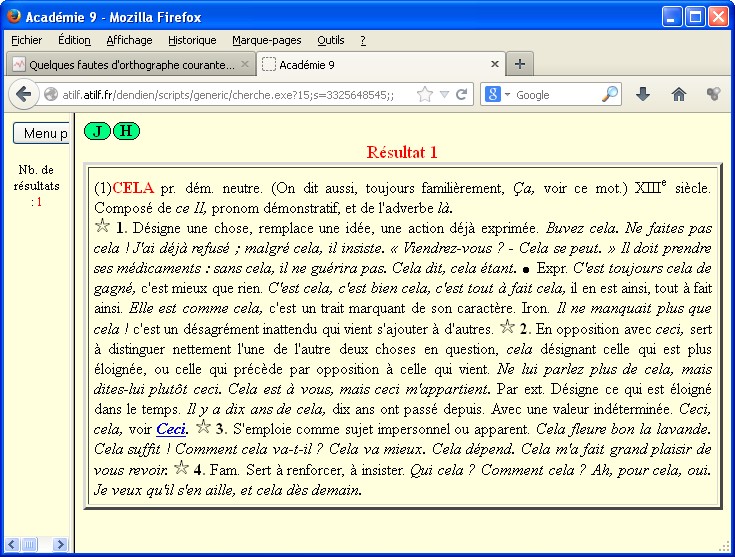Open the Affichage menu

pos(129,40)
